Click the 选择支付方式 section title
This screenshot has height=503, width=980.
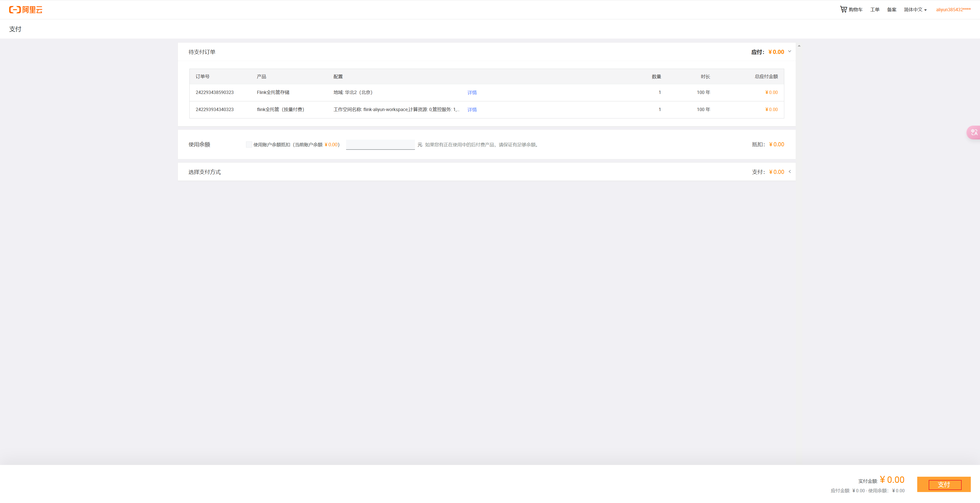tap(204, 172)
